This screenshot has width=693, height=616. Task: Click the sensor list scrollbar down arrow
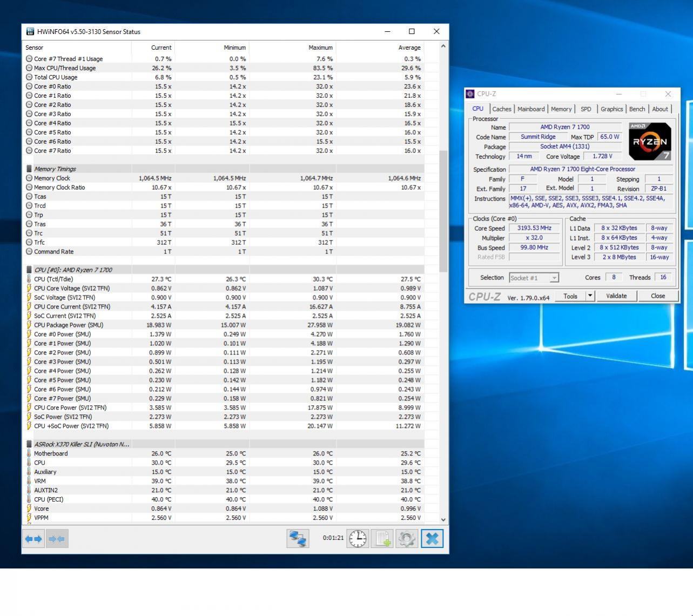pos(443,520)
